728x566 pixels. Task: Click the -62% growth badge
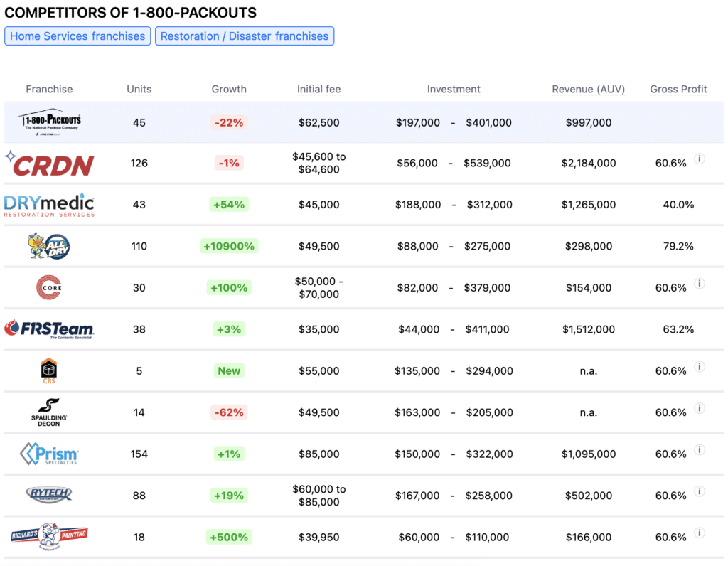click(229, 412)
